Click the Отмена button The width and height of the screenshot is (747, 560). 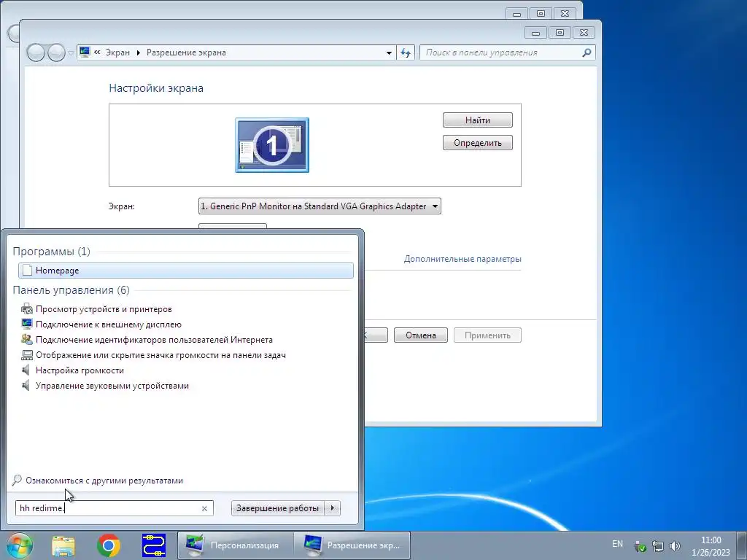click(421, 335)
